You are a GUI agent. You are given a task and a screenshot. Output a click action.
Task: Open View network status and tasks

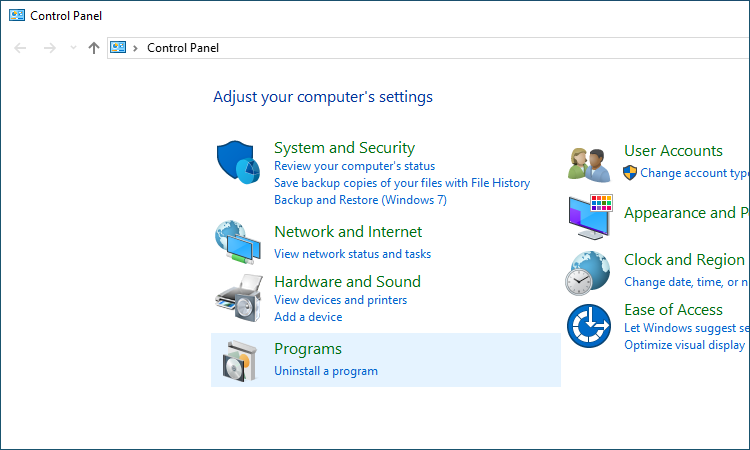point(352,254)
